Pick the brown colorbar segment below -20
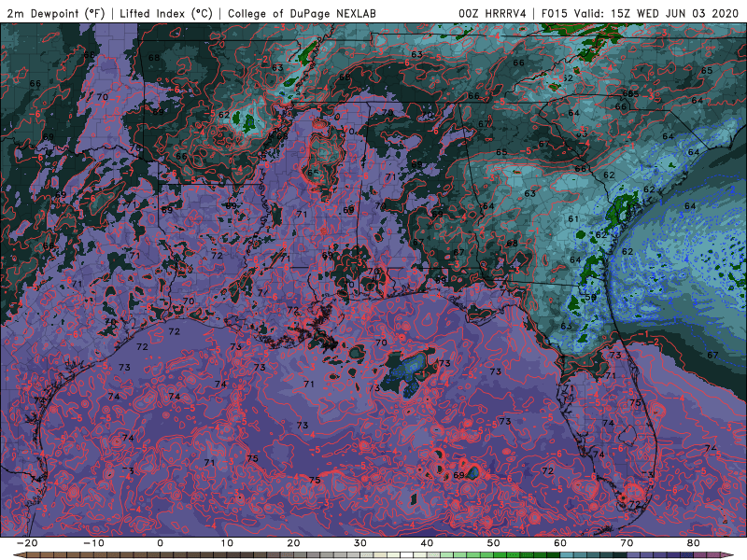This screenshot has width=747, height=560. 34,554
